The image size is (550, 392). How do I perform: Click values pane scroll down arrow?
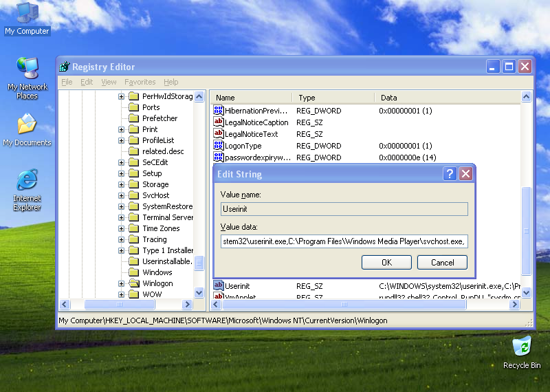[x=526, y=292]
